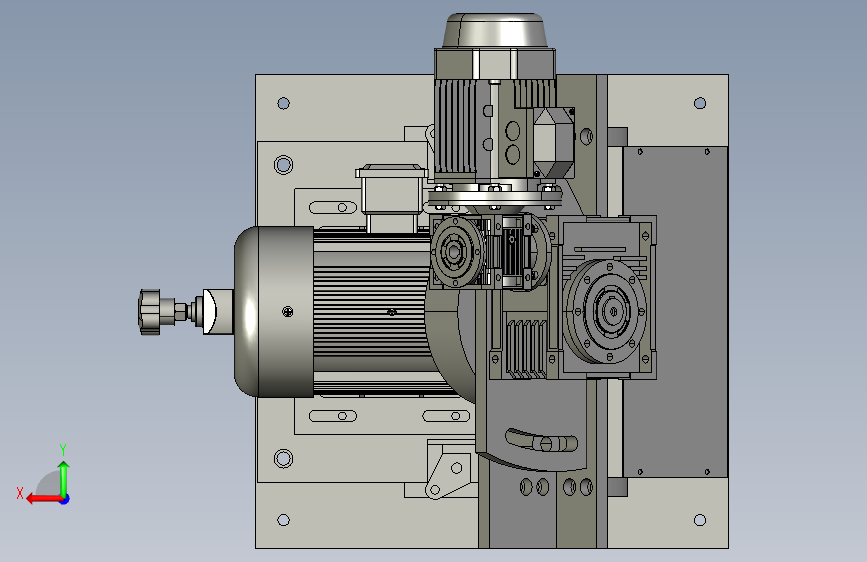Click the bottom-left corner hole of the base plate
867x562 pixels.
pyautogui.click(x=284, y=520)
